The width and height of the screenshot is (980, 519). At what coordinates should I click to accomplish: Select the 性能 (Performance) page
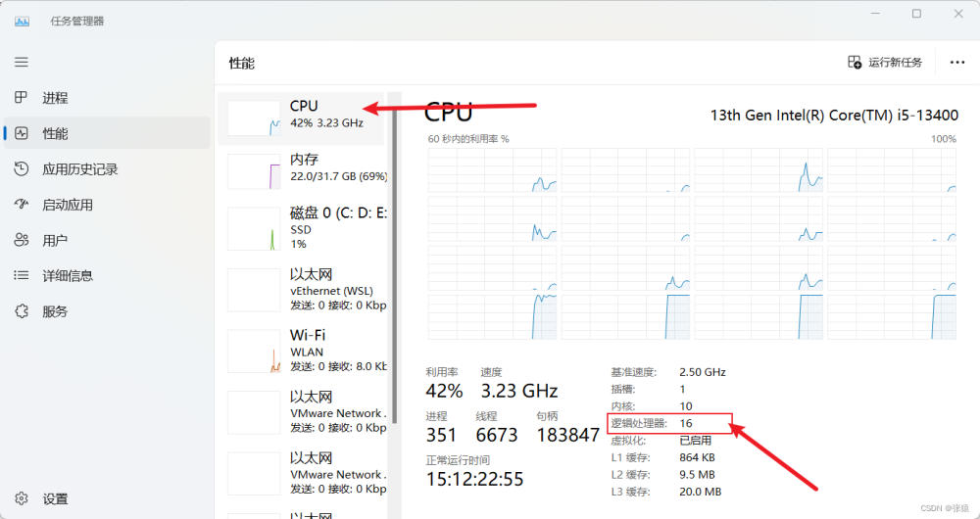(107, 133)
